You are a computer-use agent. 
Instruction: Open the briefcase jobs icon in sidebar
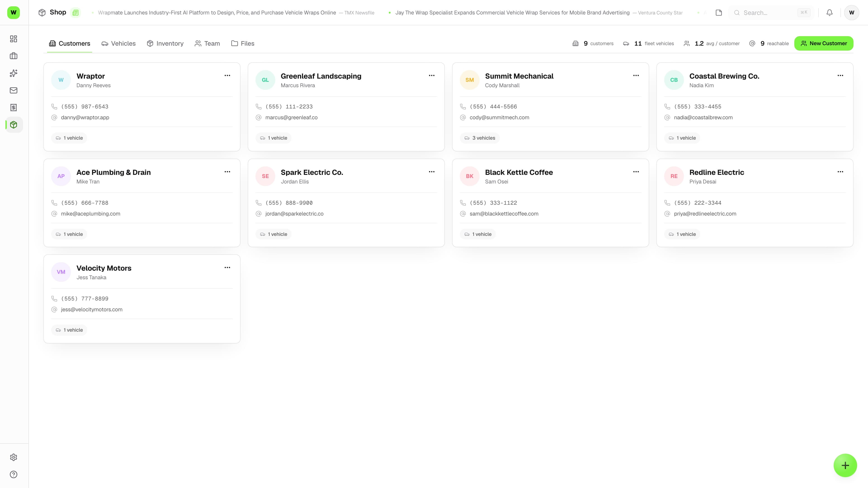14,56
